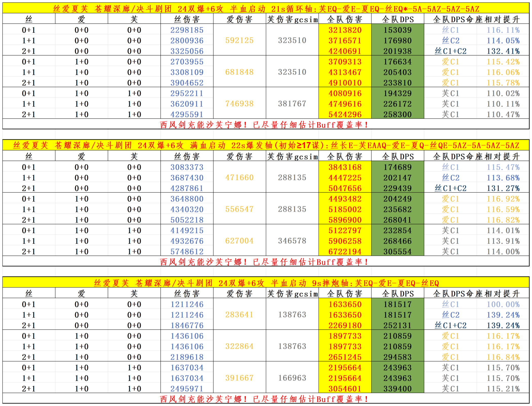Select the cell with value 3083373
Image resolution: width=532 pixels, height=406 pixels.
click(187, 167)
